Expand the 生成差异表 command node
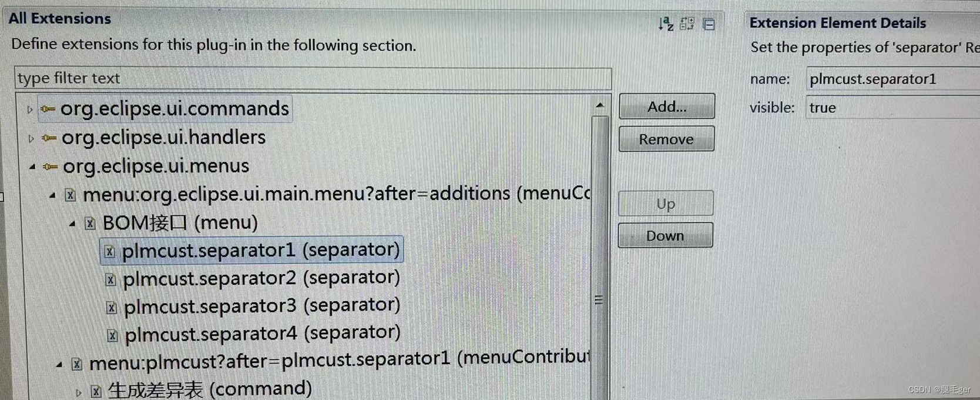The image size is (980, 400). click(x=79, y=392)
